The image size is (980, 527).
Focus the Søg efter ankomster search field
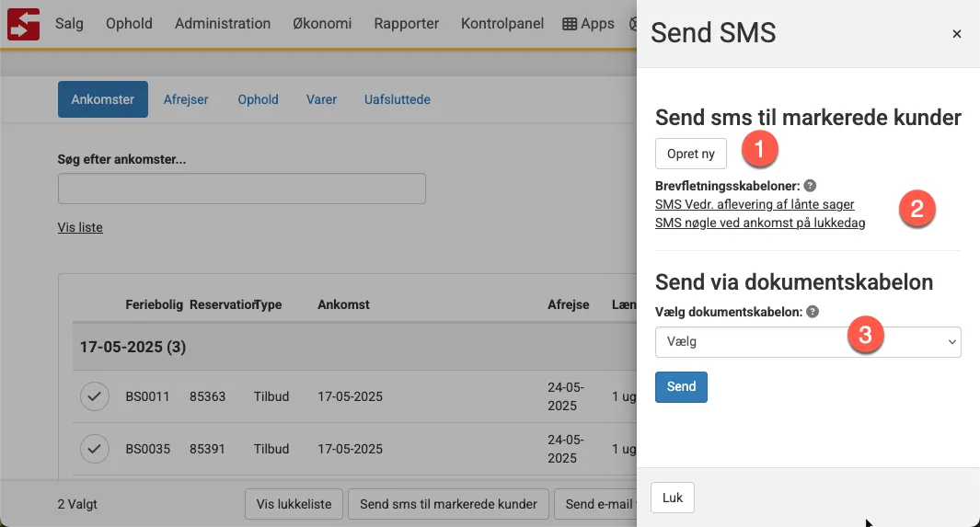241,189
